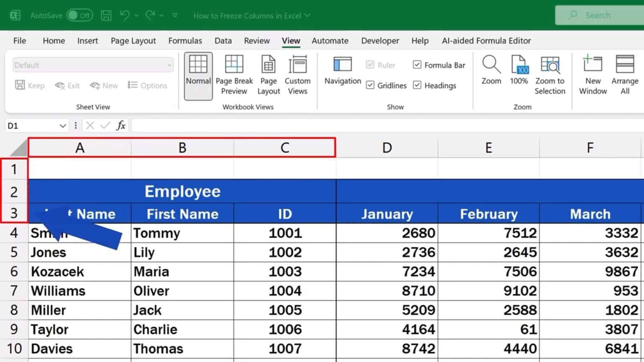Select Normal workbook view
This screenshot has height=362, width=644.
coord(198,75)
